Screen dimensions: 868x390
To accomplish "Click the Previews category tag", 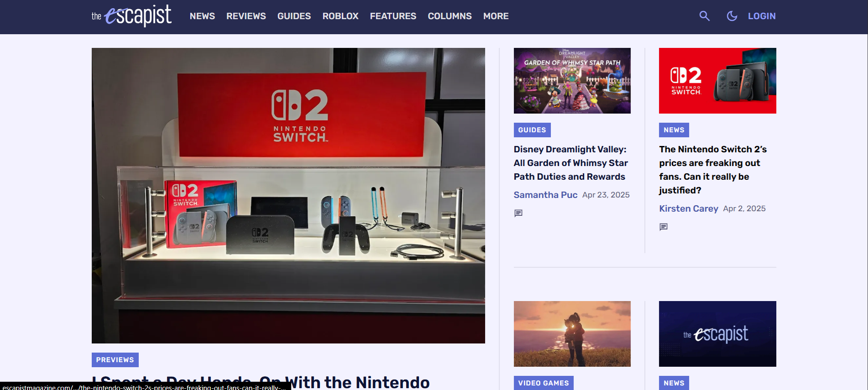I will (x=115, y=360).
